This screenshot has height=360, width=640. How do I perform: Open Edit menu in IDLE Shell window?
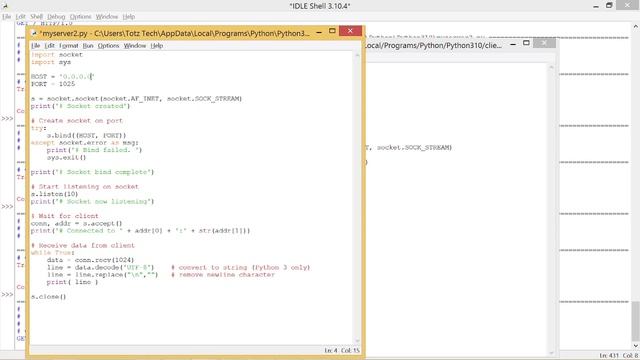[20, 17]
